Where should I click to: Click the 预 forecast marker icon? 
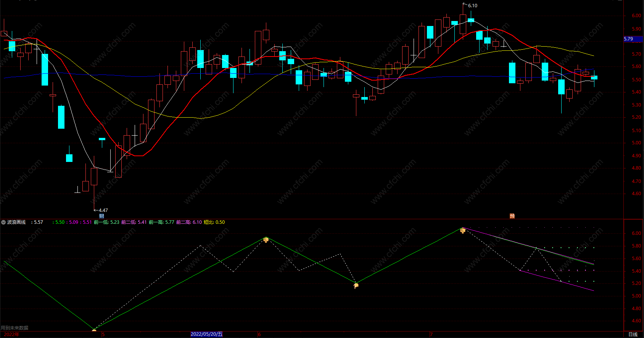pyautogui.click(x=512, y=216)
